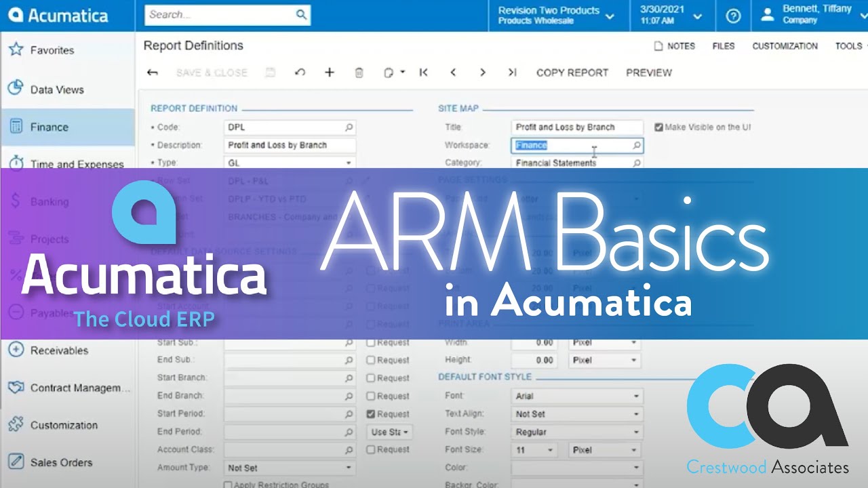The image size is (868, 488).
Task: Click the Favorites star icon
Action: click(16, 49)
